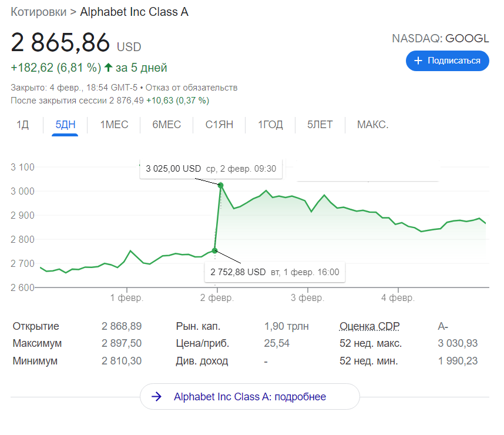The width and height of the screenshot is (504, 435).
Task: Show the 1ГОД chart range
Action: (x=270, y=125)
